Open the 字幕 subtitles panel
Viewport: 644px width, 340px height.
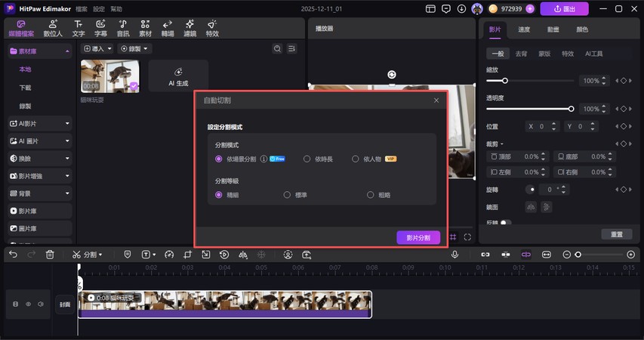(100, 29)
